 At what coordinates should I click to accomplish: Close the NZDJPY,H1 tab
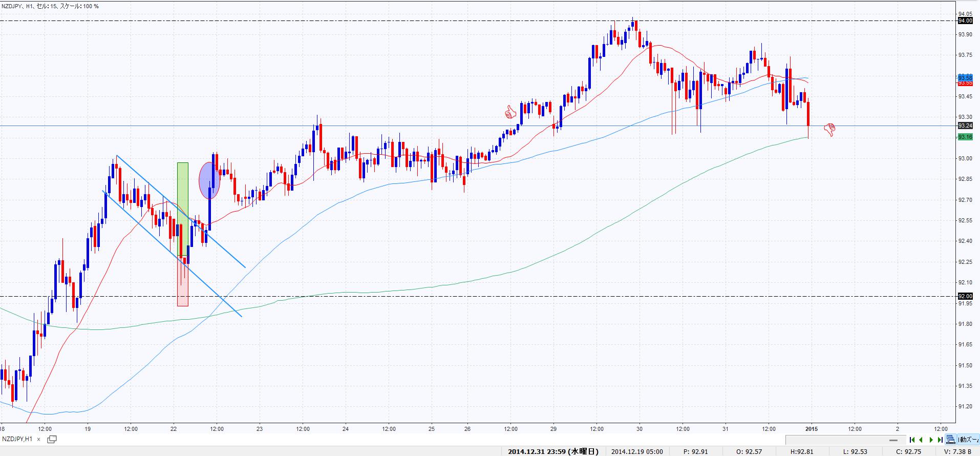(38, 440)
